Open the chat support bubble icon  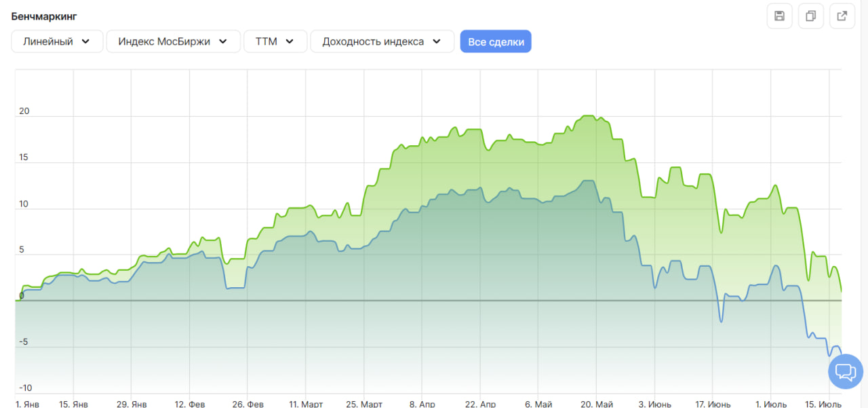point(846,371)
